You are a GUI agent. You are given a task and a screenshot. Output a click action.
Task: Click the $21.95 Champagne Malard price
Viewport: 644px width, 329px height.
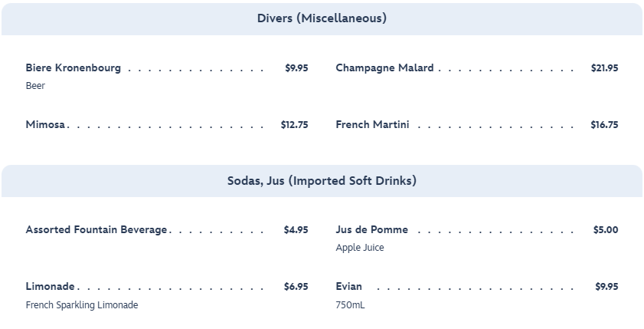point(604,68)
